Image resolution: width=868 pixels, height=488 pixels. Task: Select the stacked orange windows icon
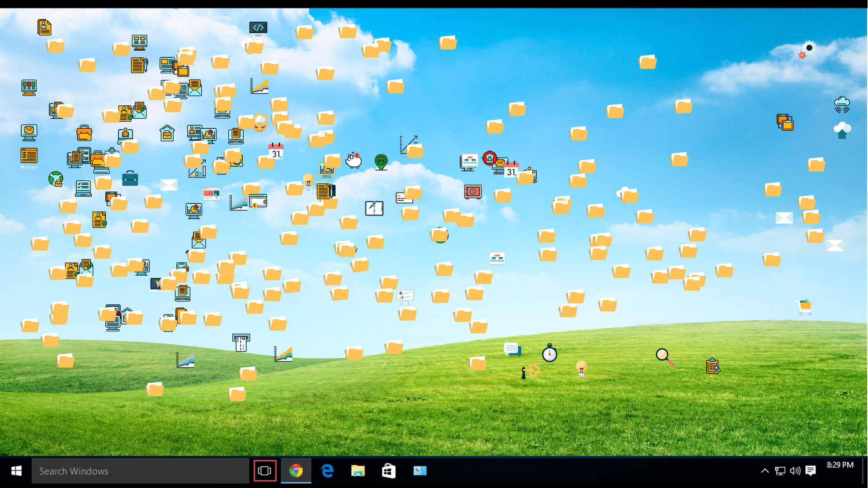785,122
